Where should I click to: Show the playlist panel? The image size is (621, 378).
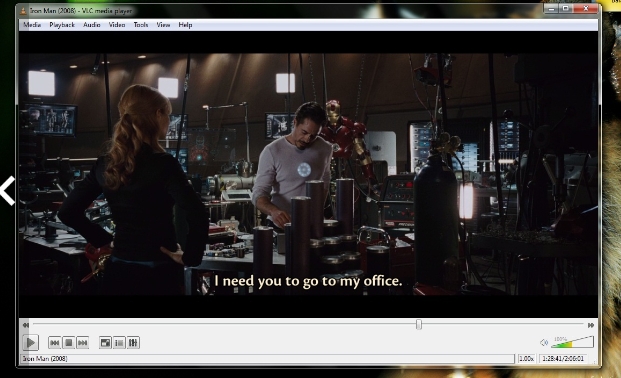[119, 343]
